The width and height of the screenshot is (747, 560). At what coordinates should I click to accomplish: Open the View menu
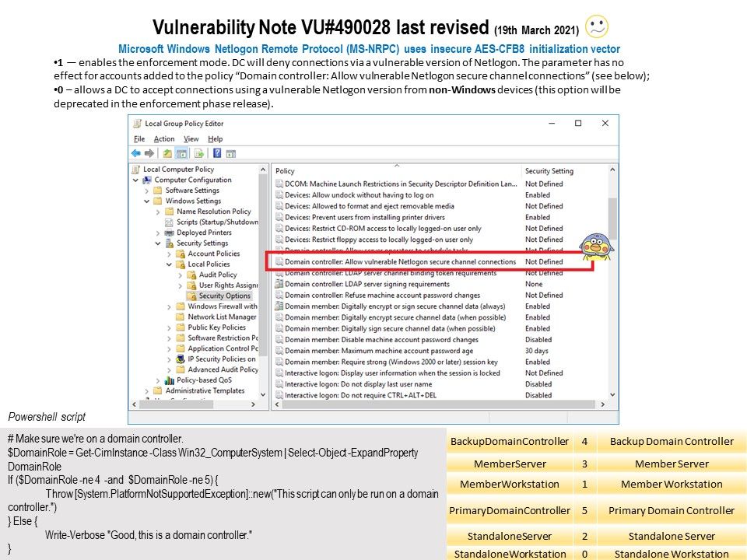(191, 138)
